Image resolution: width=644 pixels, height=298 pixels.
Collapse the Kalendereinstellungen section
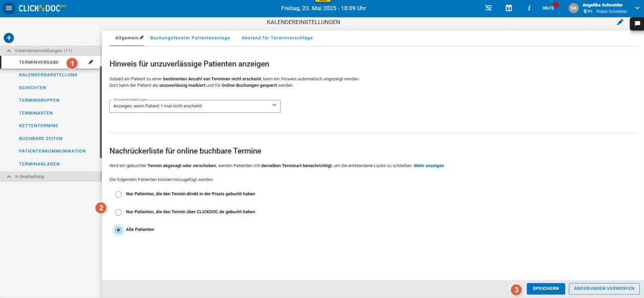(x=9, y=51)
